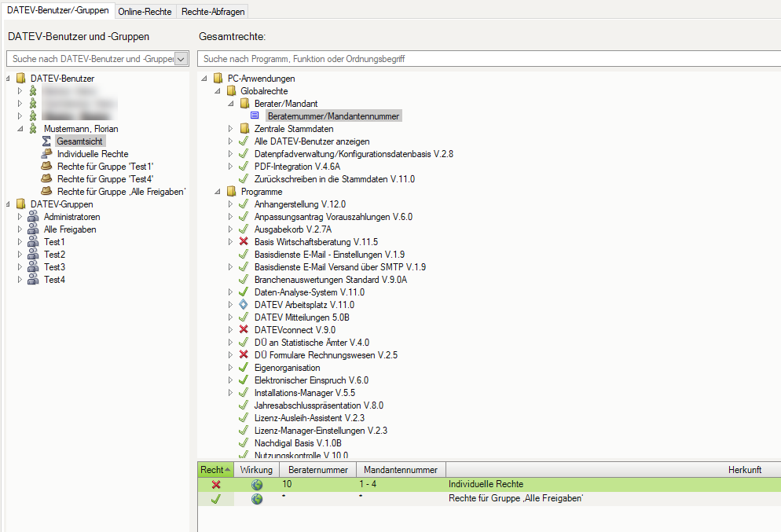The height and width of the screenshot is (532, 781).
Task: Click green check beside PDF-Integration V.4.6A
Action: pos(244,167)
